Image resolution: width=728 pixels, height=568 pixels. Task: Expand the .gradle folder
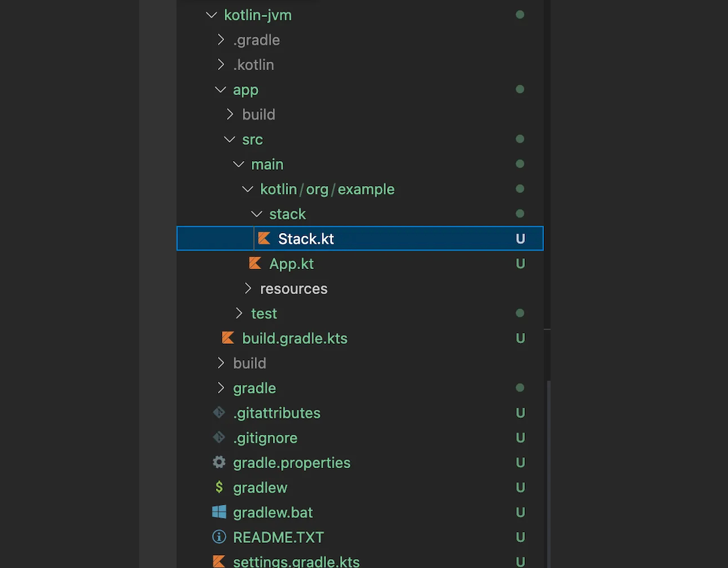[221, 40]
